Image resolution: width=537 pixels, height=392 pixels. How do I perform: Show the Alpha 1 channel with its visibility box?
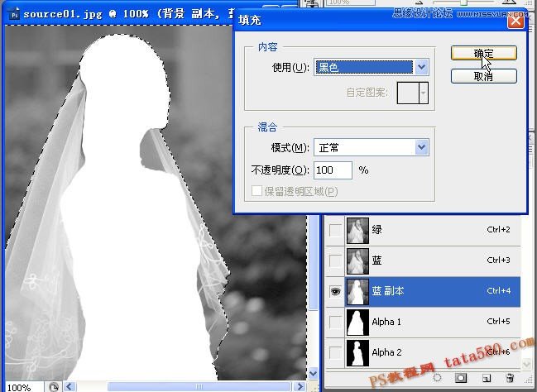(x=335, y=322)
